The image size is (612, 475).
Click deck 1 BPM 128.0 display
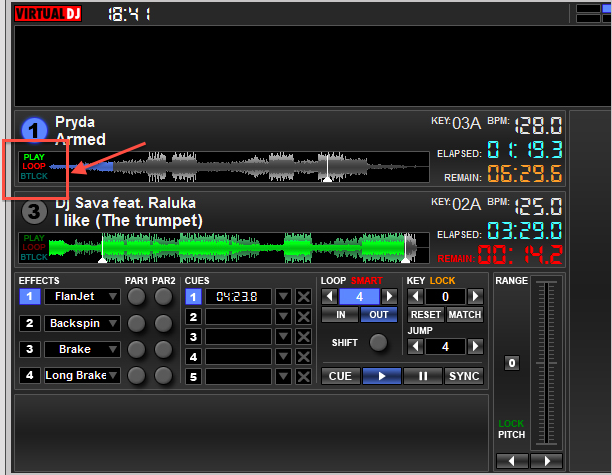[x=538, y=126]
